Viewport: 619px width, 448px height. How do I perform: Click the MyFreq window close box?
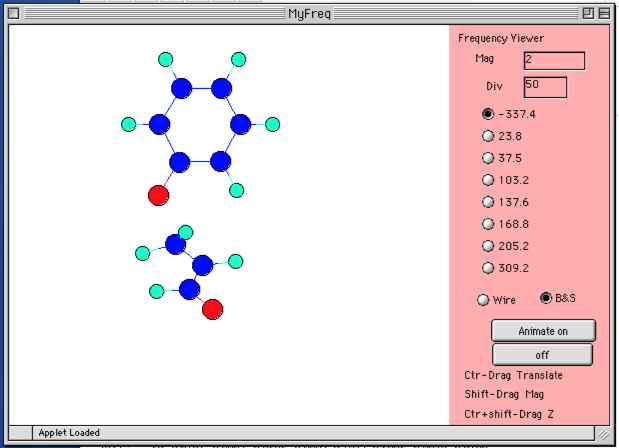pos(13,13)
